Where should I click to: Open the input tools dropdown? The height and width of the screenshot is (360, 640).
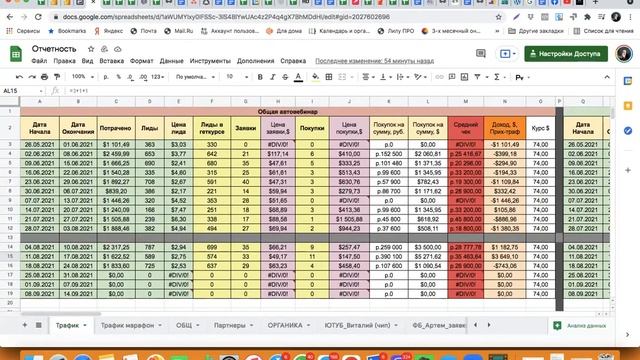click(522, 77)
